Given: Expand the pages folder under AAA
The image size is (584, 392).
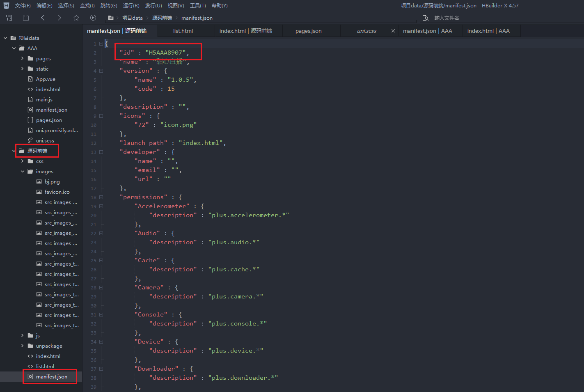Looking at the screenshot, I should click(23, 58).
